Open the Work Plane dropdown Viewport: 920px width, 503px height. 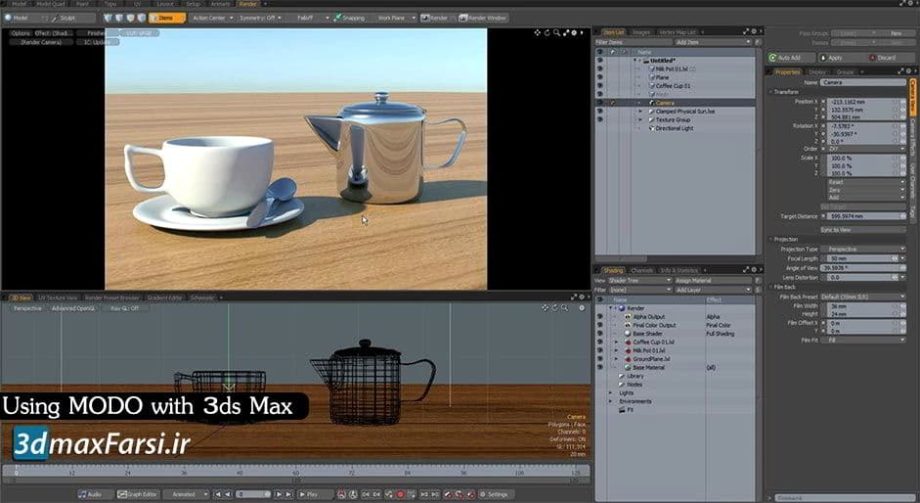(x=395, y=18)
